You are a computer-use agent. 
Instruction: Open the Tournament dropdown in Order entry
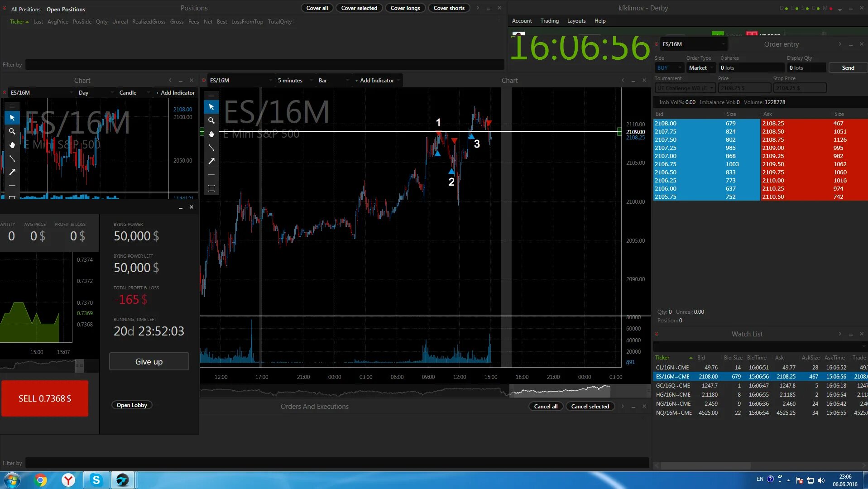pos(685,88)
